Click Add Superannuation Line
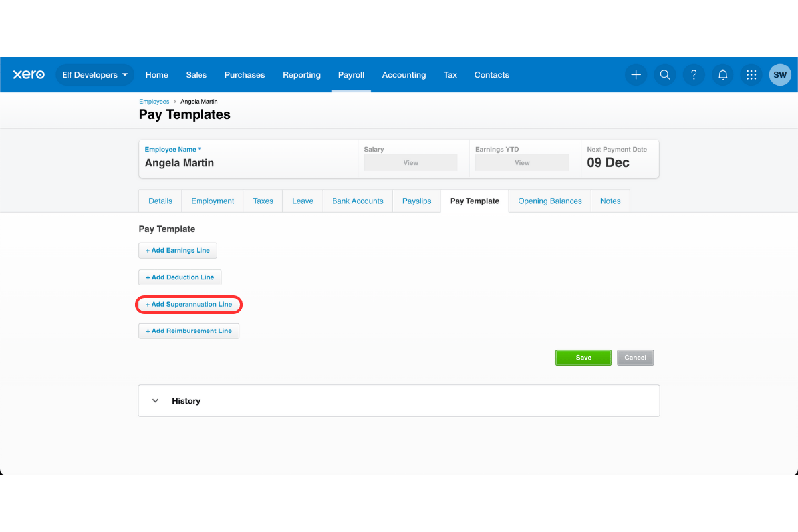Viewport: 798px width, 532px height. pyautogui.click(x=189, y=304)
